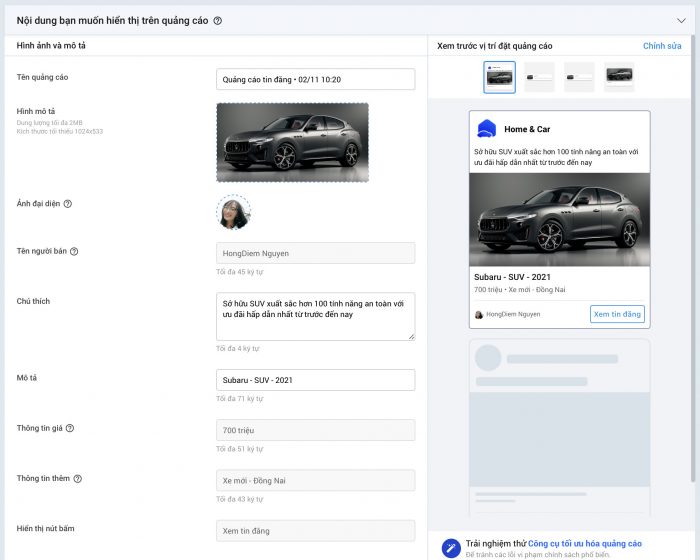Click Subaru - SUV - 2021 title in preview
700x560 pixels.
pyautogui.click(x=512, y=277)
